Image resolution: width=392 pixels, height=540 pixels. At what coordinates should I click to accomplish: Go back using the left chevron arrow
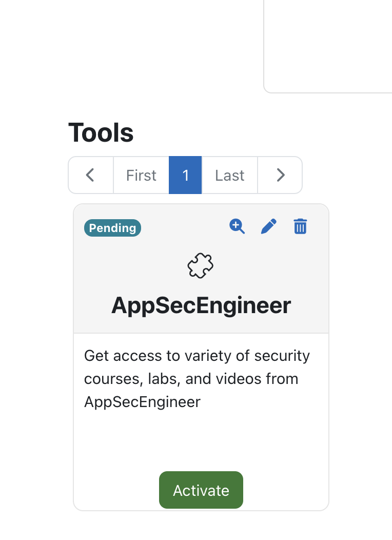click(x=91, y=175)
